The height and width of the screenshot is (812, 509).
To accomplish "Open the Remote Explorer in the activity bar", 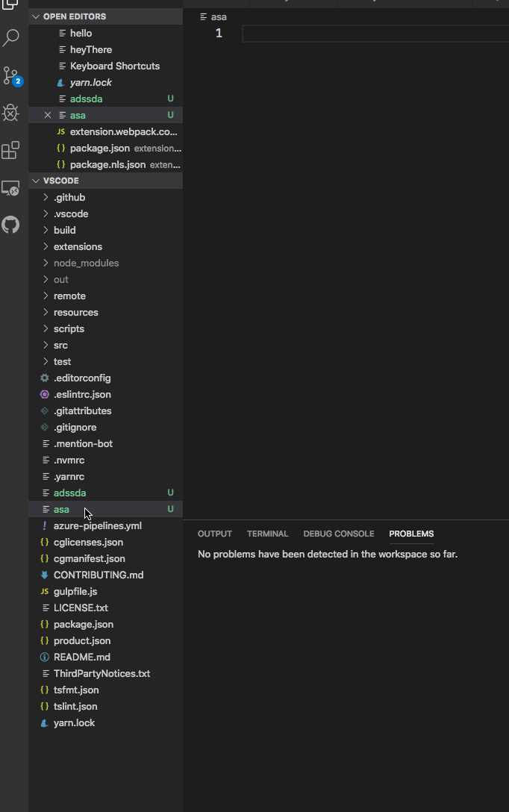I will tap(10, 189).
